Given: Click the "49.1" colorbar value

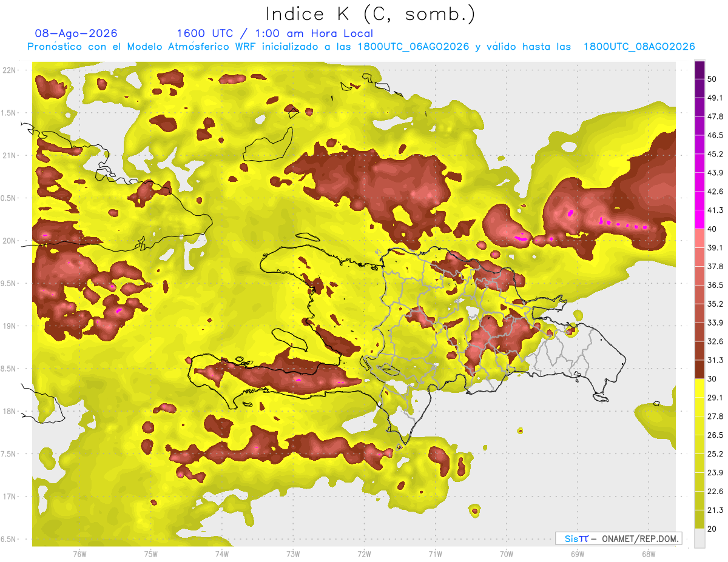Looking at the screenshot, I should click(715, 98).
